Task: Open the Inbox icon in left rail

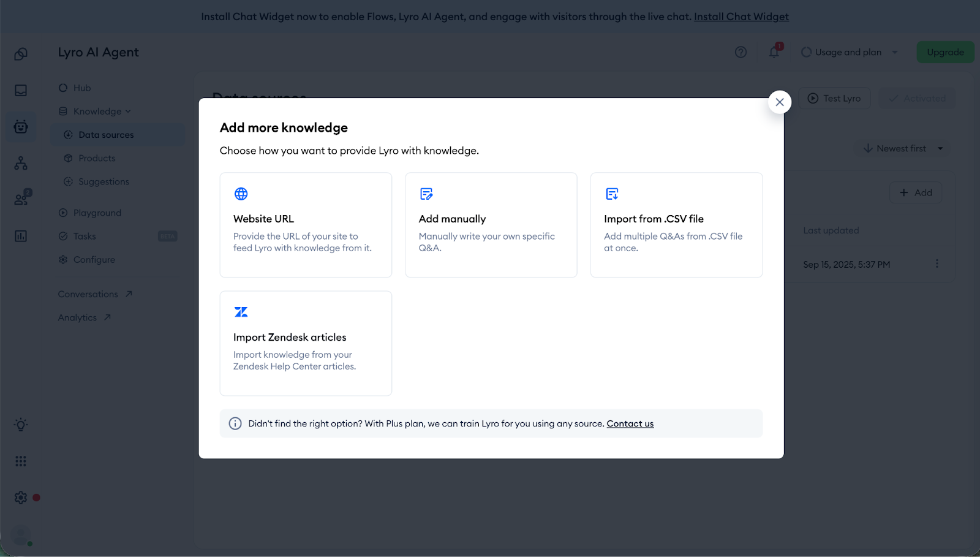Action: [21, 91]
